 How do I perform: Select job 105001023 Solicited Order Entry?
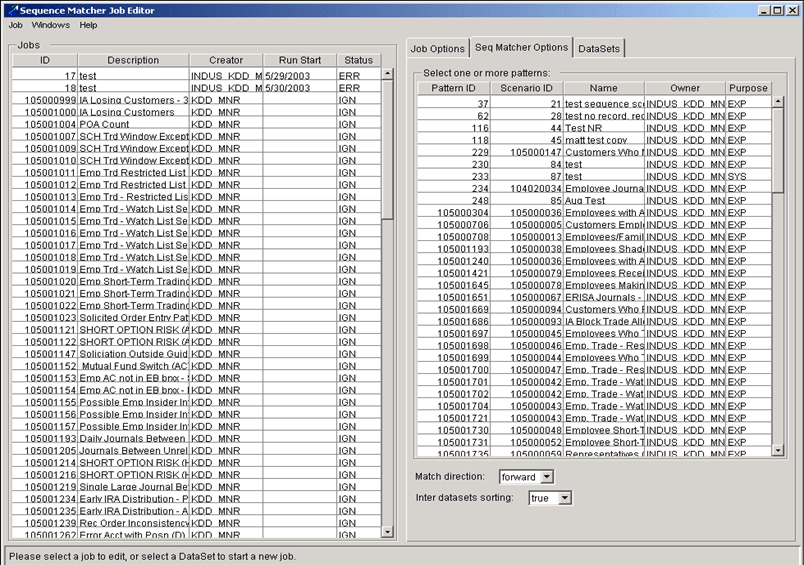click(x=196, y=318)
